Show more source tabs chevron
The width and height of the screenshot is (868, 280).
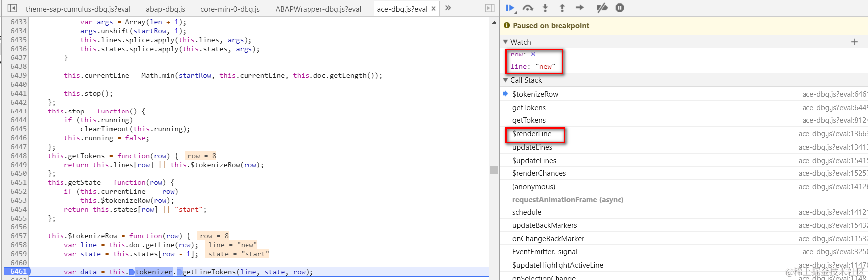pyautogui.click(x=448, y=8)
